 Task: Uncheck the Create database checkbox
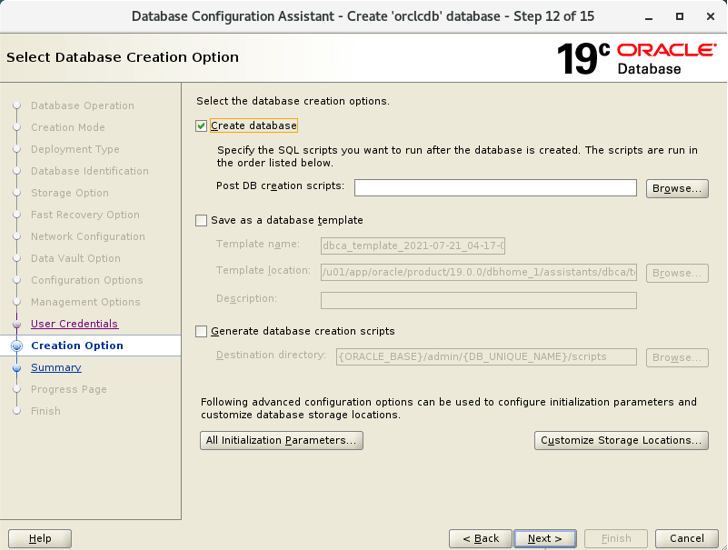coord(201,126)
